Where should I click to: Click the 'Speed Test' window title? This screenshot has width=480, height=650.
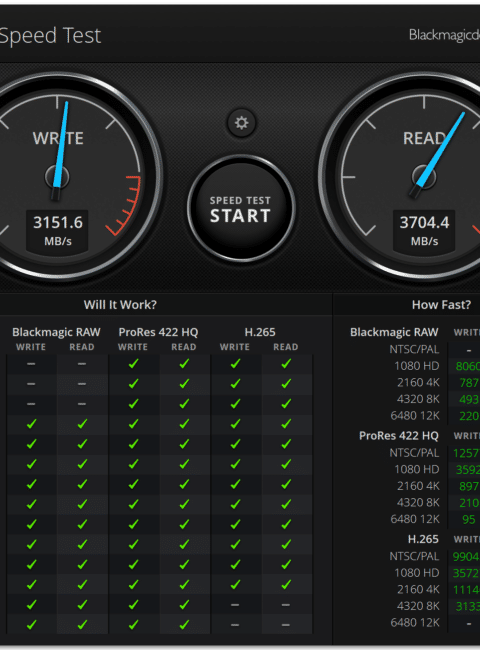(x=50, y=36)
